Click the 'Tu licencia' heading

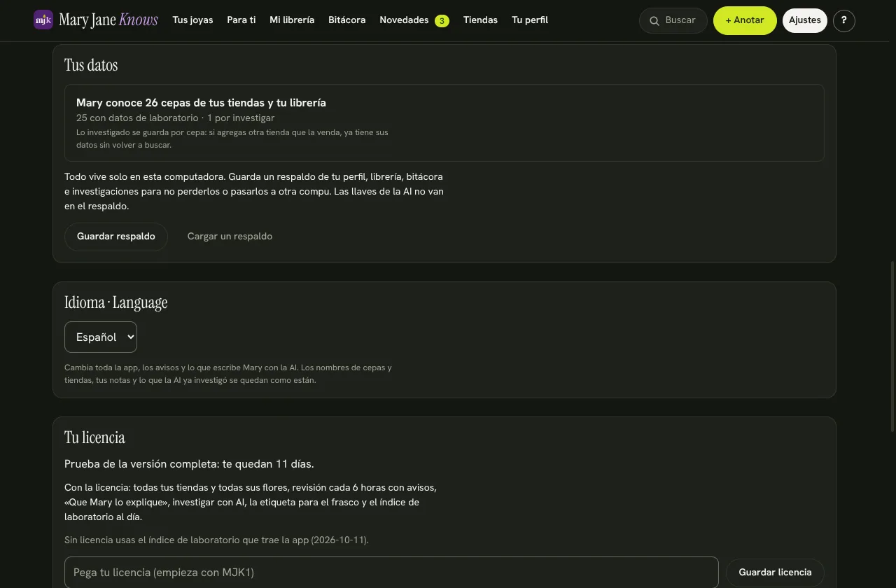point(94,437)
